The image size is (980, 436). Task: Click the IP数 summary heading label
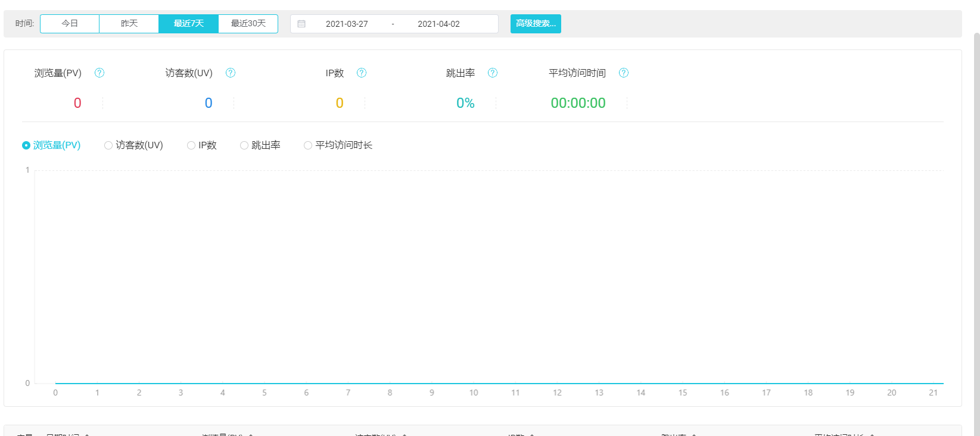pos(335,73)
